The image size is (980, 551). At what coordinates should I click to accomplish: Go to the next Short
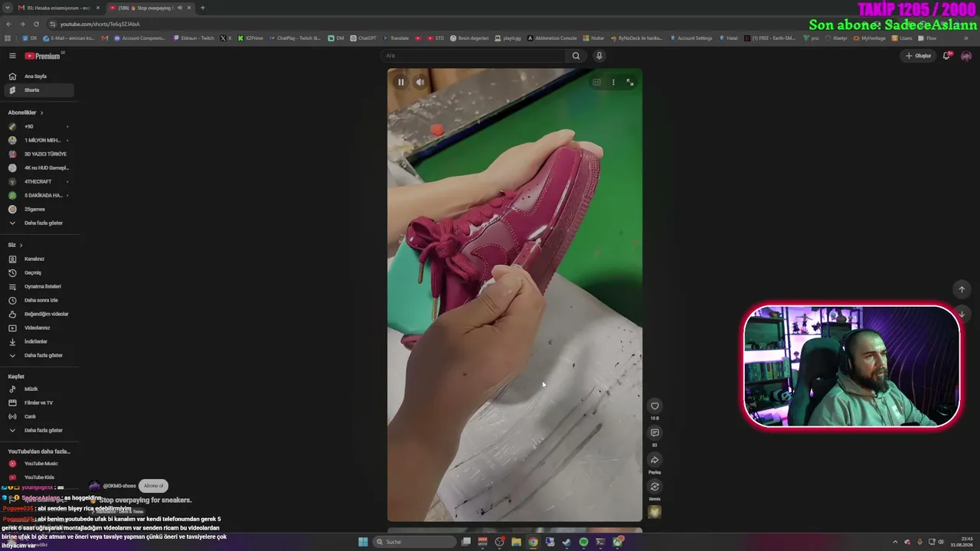point(962,314)
